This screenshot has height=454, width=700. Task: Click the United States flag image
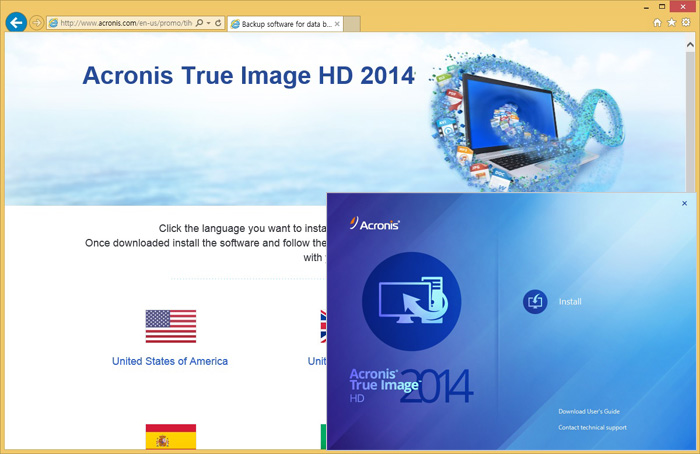coord(171,326)
